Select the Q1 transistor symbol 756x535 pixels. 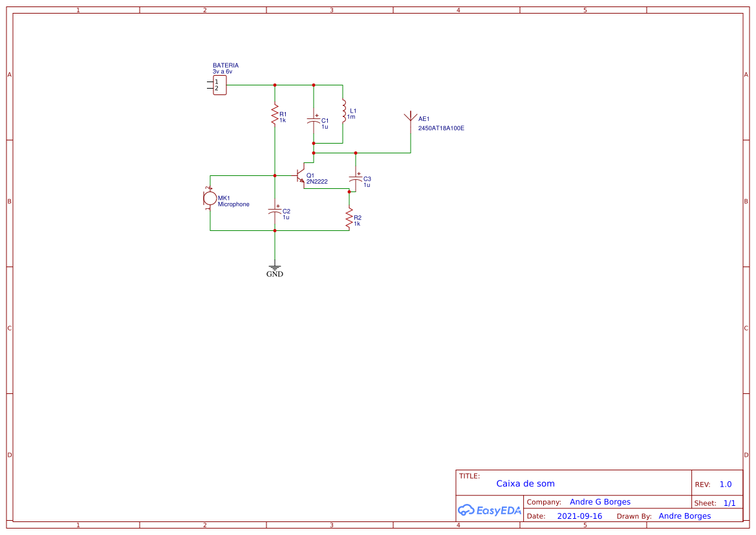pos(300,176)
